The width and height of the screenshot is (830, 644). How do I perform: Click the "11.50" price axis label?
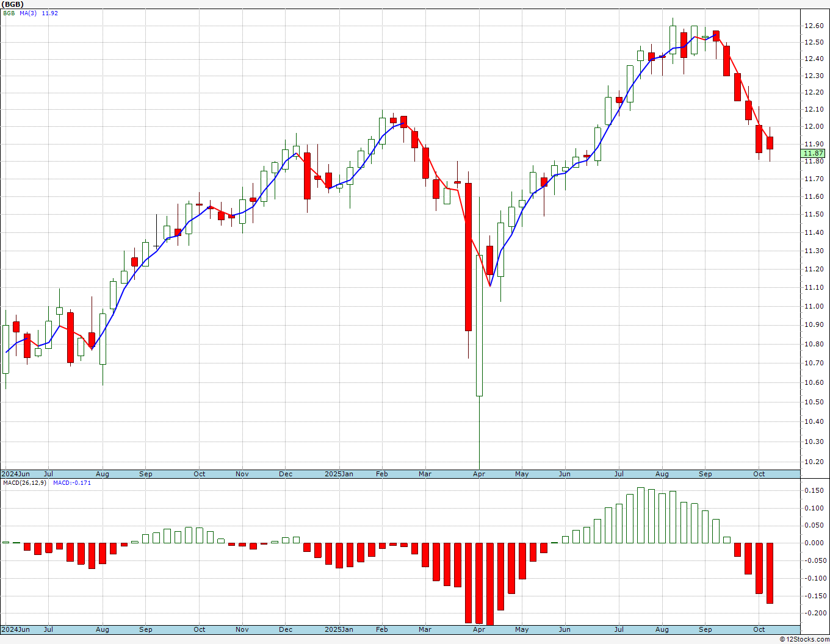point(814,214)
